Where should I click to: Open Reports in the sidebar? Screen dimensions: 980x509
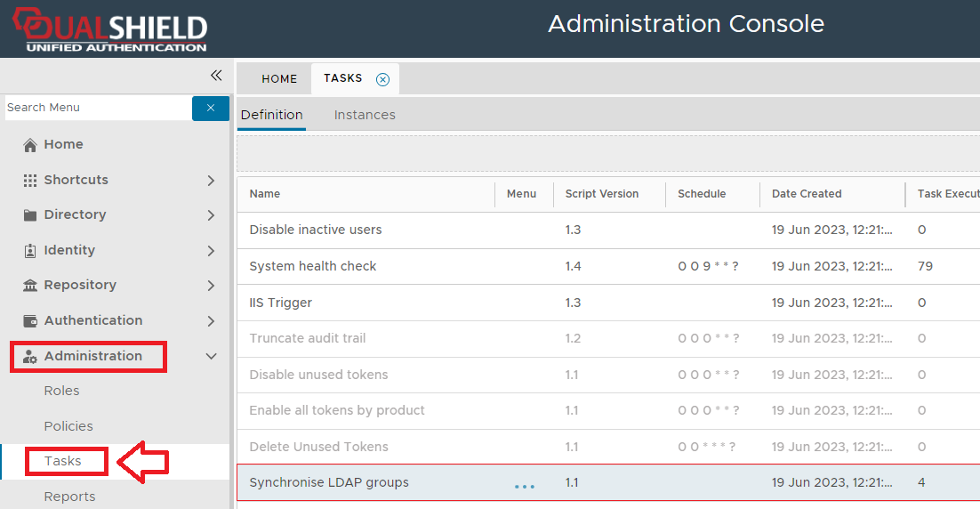coord(69,497)
